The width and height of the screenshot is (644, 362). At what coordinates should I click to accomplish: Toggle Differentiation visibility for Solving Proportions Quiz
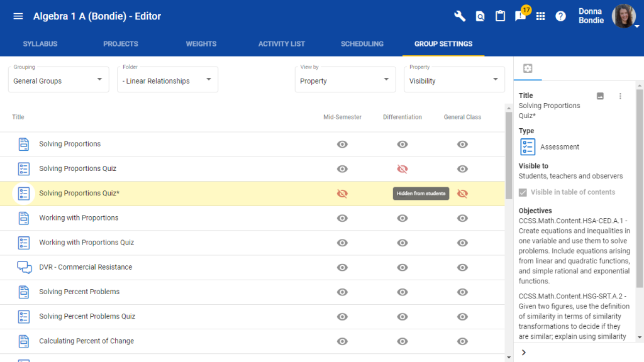[x=402, y=169]
